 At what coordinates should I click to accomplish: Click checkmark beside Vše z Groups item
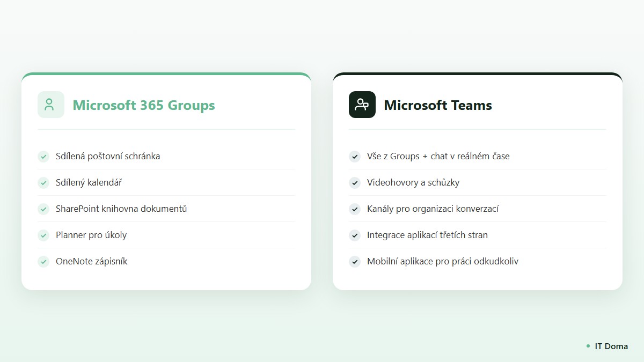click(355, 157)
